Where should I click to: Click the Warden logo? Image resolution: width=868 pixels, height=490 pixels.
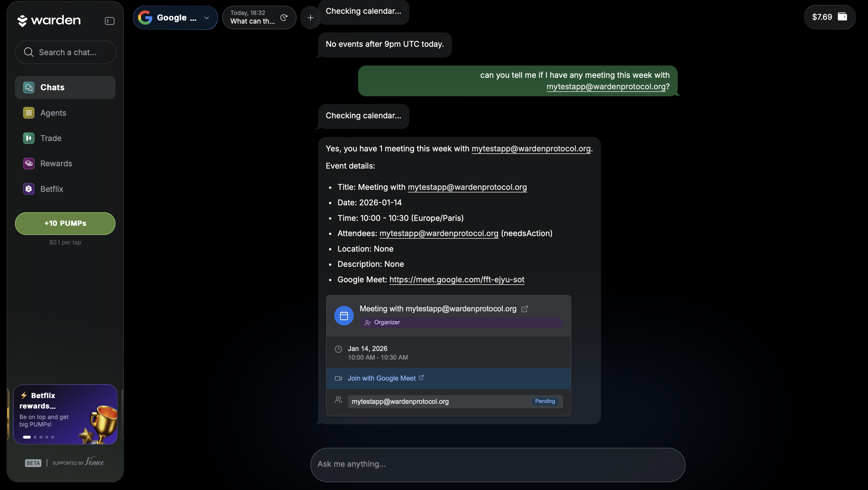coord(49,20)
